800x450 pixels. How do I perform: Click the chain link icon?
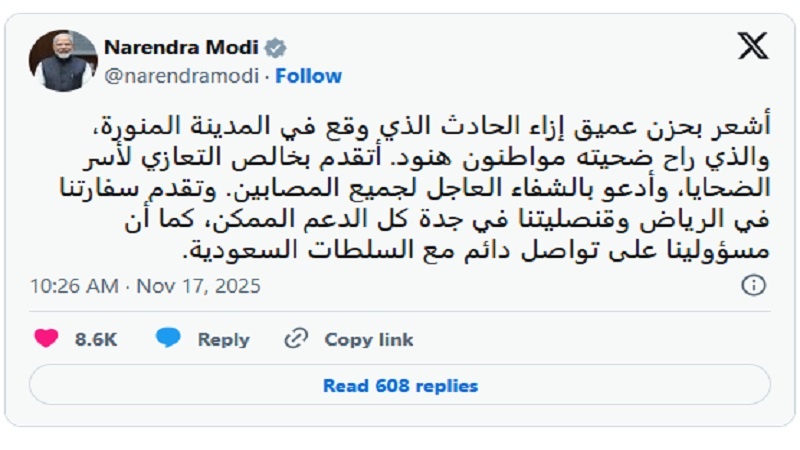296,339
